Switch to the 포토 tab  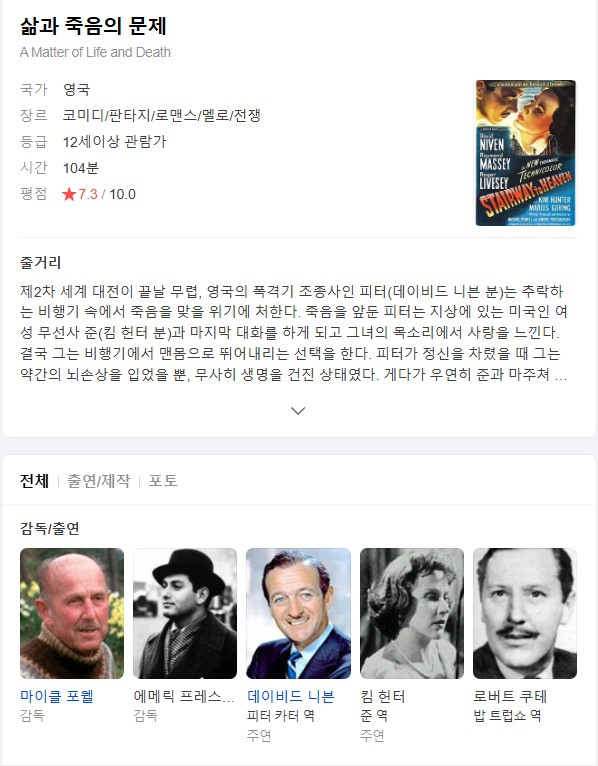[163, 481]
